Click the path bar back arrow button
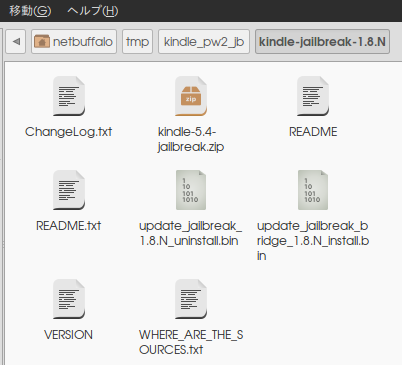Screen dimensions: 402x365 tap(16, 42)
